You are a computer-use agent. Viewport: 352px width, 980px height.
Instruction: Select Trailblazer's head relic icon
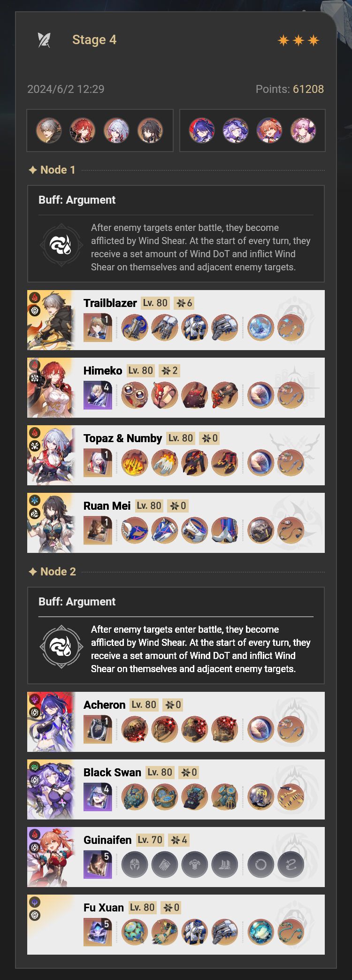(135, 327)
